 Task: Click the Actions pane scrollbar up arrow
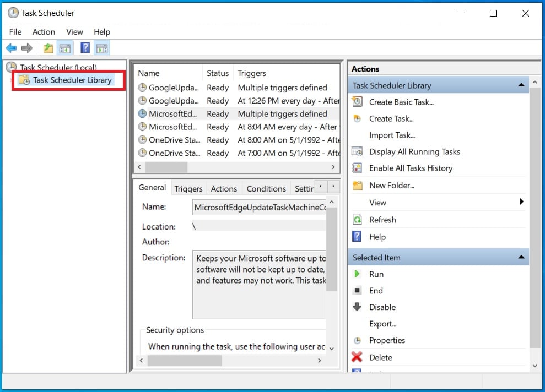pyautogui.click(x=535, y=82)
